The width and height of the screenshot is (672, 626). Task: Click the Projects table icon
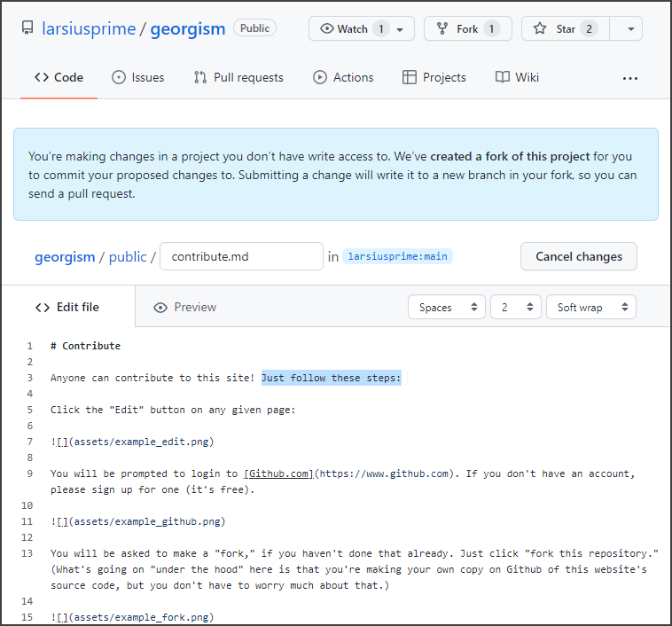(x=410, y=77)
